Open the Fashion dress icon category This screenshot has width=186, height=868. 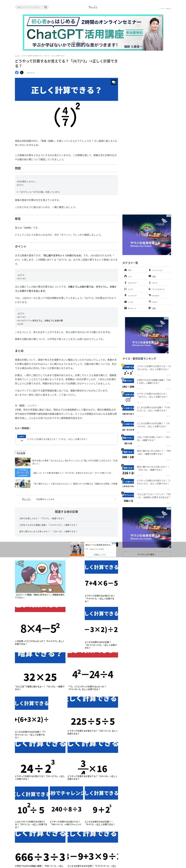[x=150, y=270]
